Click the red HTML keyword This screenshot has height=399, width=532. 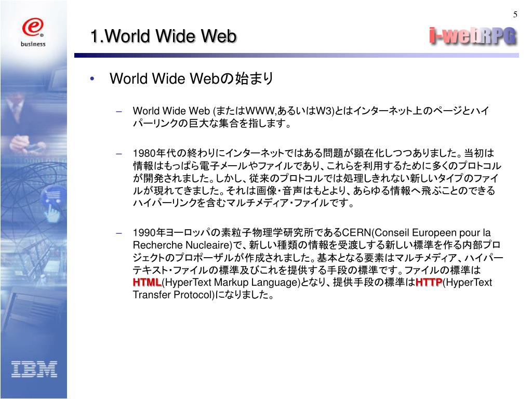[147, 282]
